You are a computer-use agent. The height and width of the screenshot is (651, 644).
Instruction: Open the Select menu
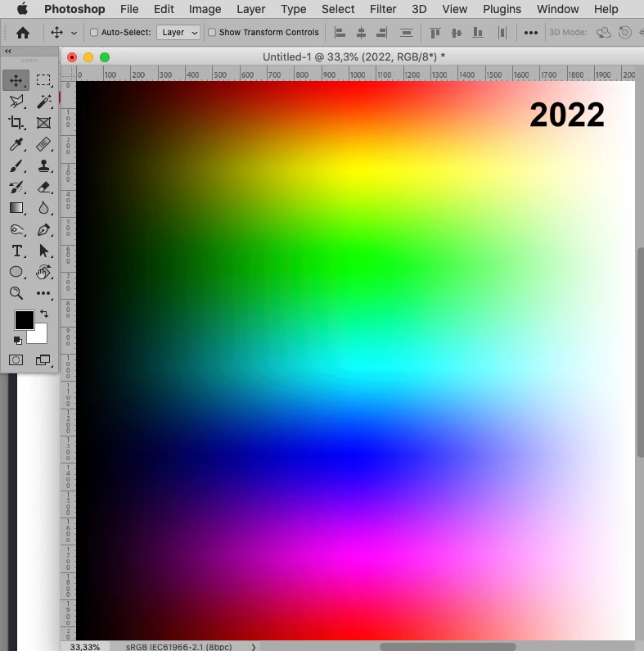[338, 9]
